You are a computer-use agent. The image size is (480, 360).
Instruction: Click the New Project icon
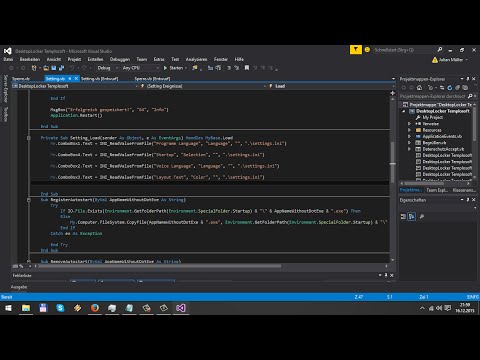(34, 68)
